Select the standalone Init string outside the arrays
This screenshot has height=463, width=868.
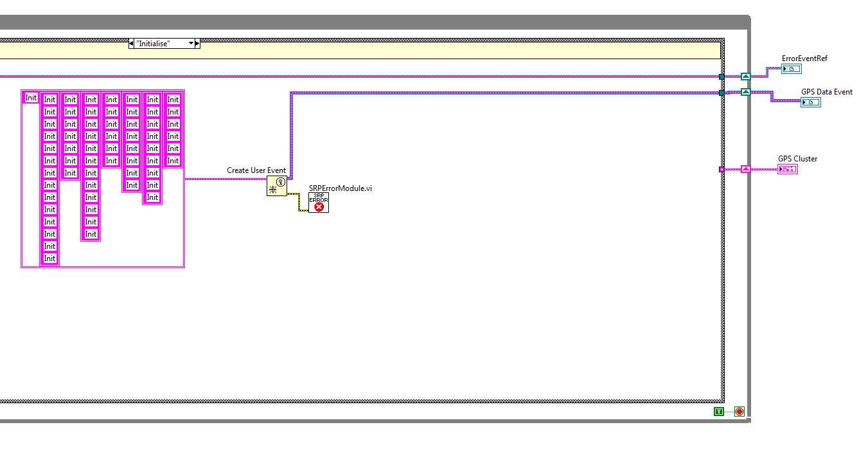pos(31,98)
